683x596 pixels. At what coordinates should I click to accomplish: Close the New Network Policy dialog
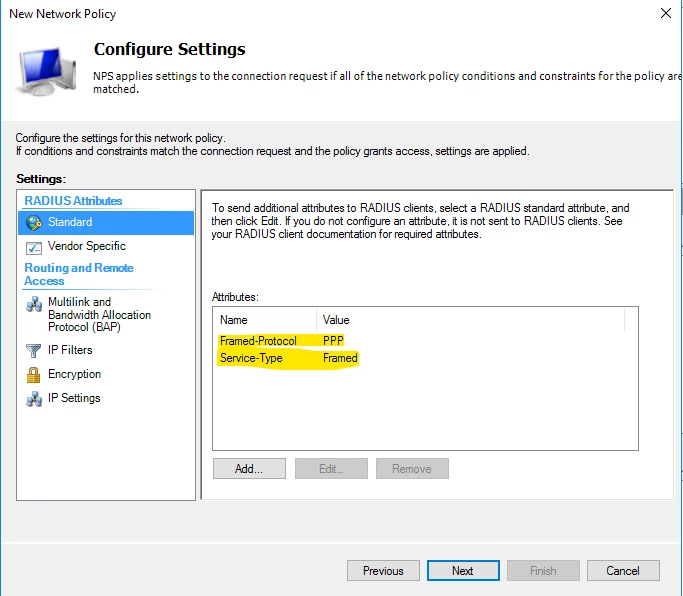pos(666,14)
